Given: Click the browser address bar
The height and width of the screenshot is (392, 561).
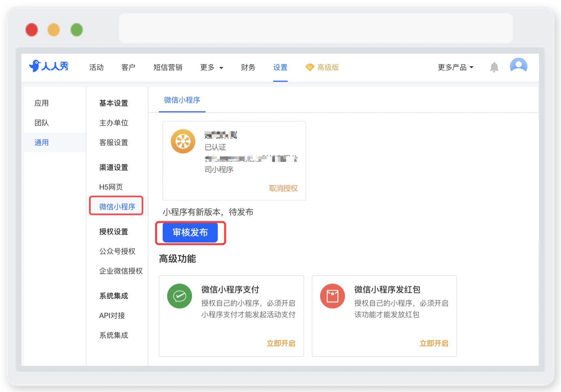Looking at the screenshot, I should coord(316,28).
